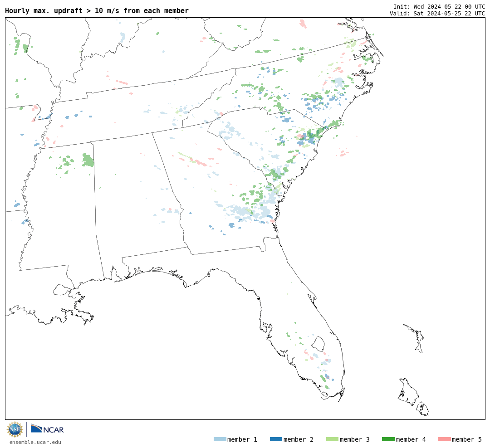490x448 pixels.
Task: Click the 'member 5' legend label
Action: tap(467, 439)
